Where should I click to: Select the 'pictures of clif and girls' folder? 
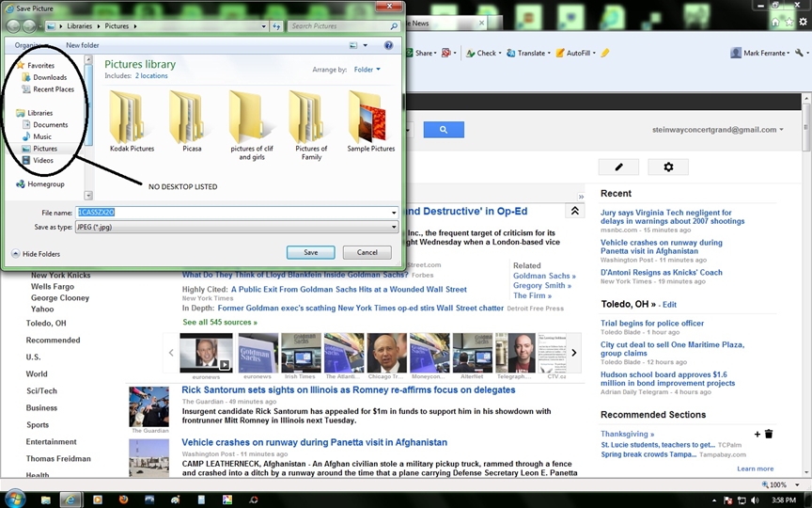click(x=252, y=125)
